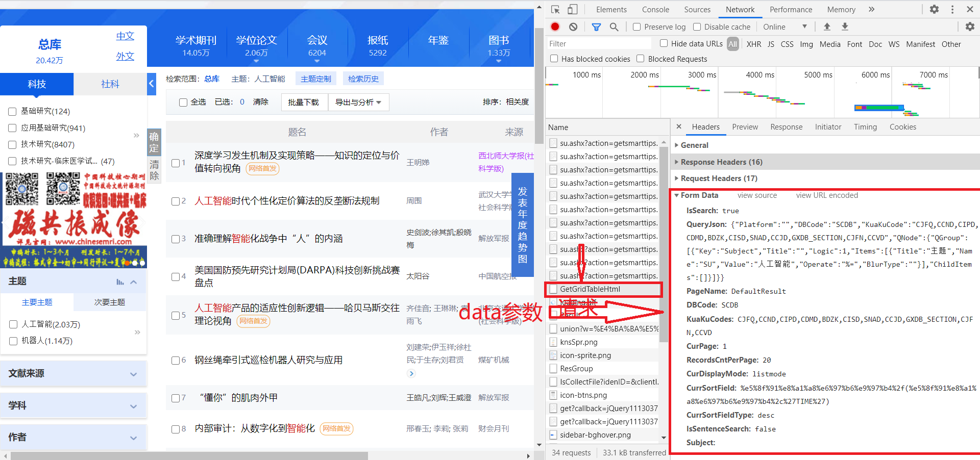Clear the network request log

tap(573, 27)
